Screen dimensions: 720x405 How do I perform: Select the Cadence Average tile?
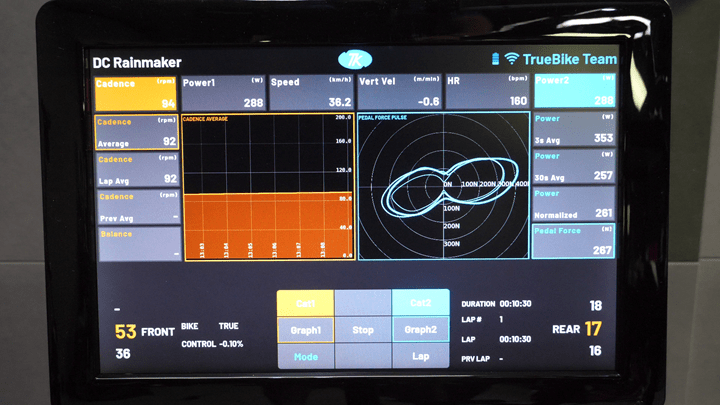(136, 132)
